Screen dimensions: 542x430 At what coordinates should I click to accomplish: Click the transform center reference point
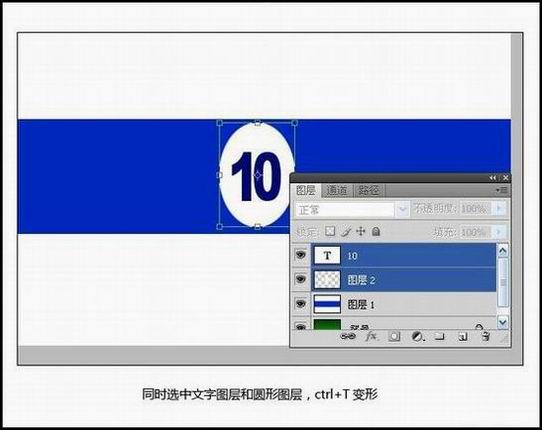click(258, 175)
